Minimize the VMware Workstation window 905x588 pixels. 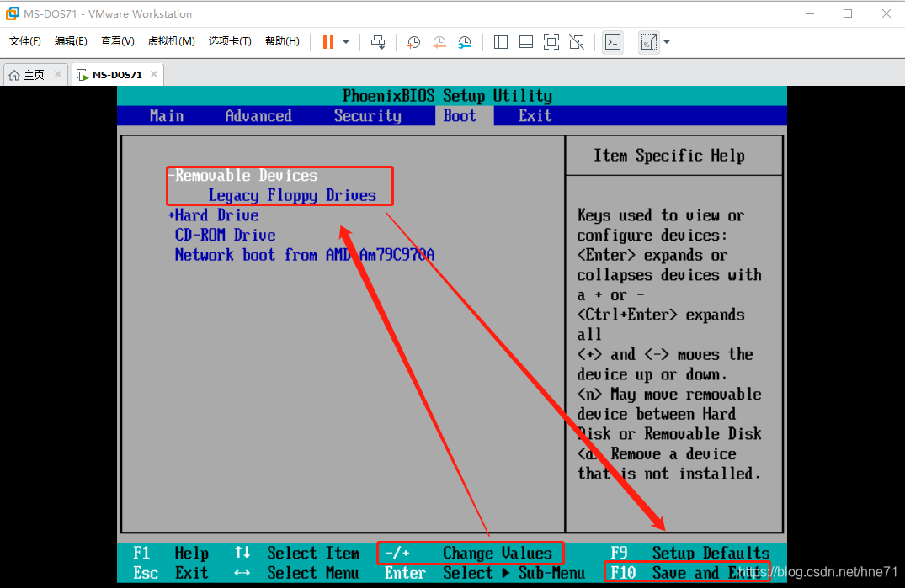[810, 13]
